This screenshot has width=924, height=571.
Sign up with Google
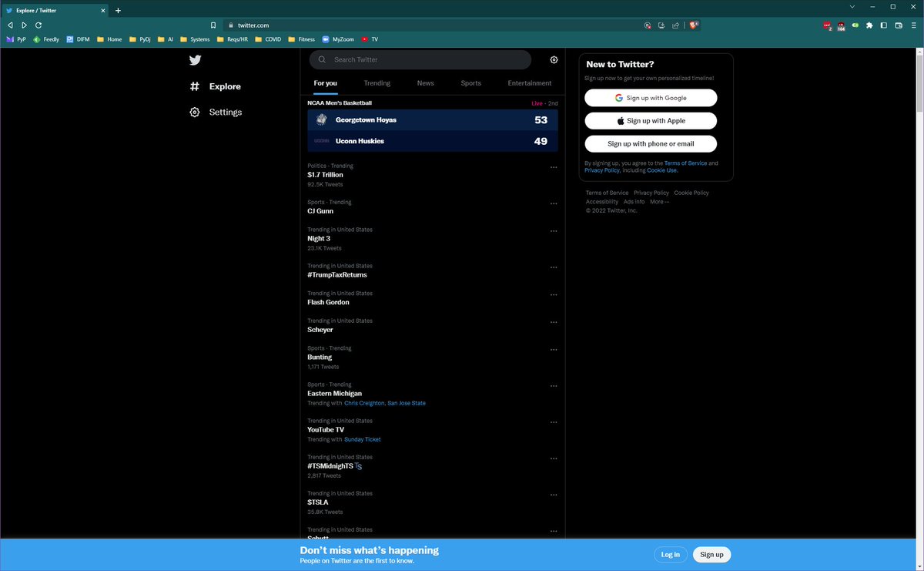[651, 98]
